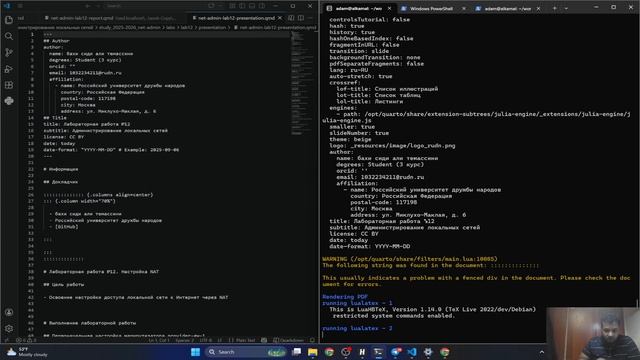The width and height of the screenshot is (640, 360).
Task: Open the Accounts icon in activity bar
Action: pyautogui.click(x=9, y=312)
